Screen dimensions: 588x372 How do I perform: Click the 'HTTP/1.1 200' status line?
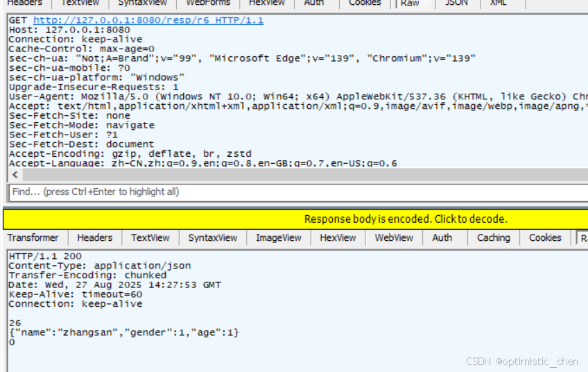[x=45, y=256]
